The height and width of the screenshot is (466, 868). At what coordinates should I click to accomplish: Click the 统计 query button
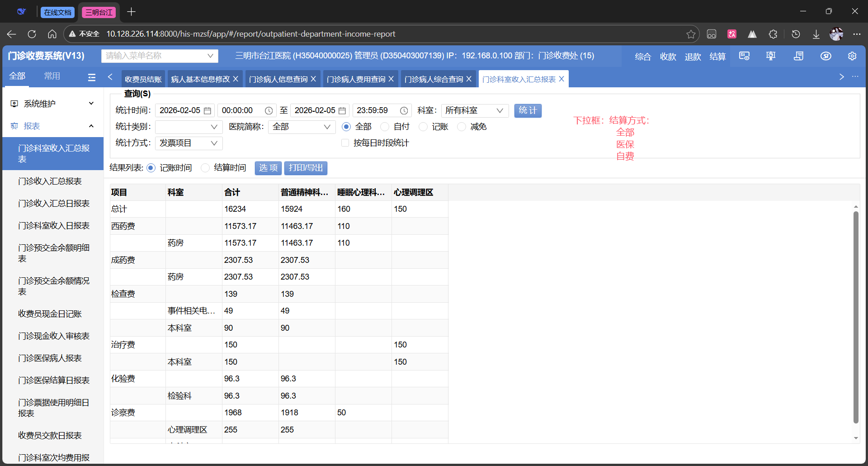[x=528, y=110]
